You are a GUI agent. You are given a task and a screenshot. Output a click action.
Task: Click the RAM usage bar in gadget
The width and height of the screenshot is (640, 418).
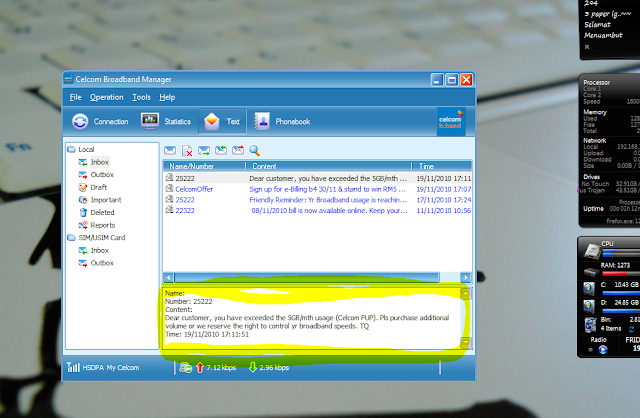[x=620, y=274]
